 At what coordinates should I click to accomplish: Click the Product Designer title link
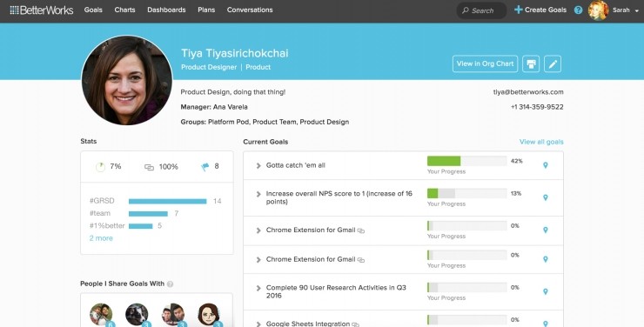point(209,67)
